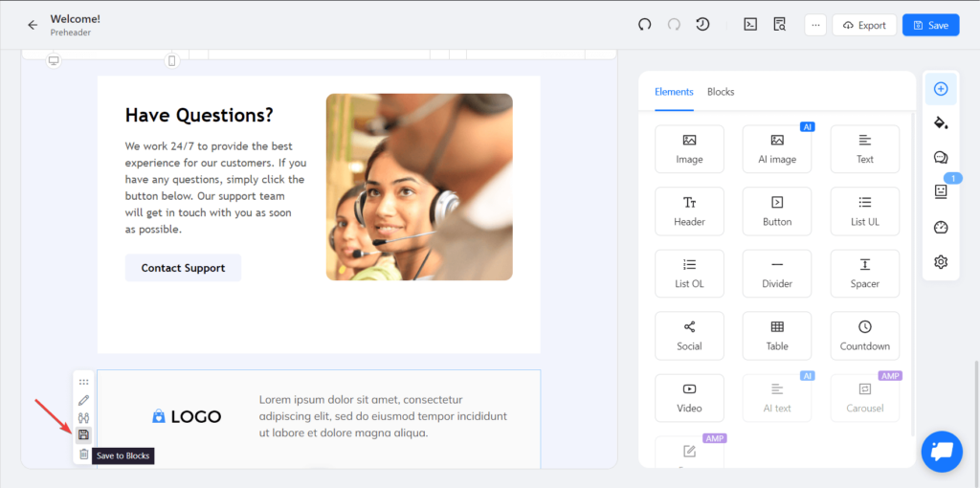
Task: Select the Header element
Action: coord(689,211)
